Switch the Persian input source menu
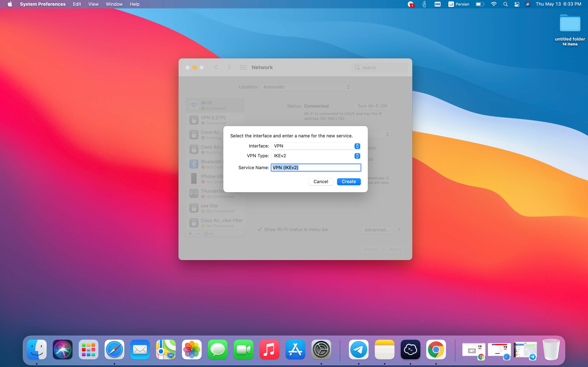The image size is (588, 367). 458,4
